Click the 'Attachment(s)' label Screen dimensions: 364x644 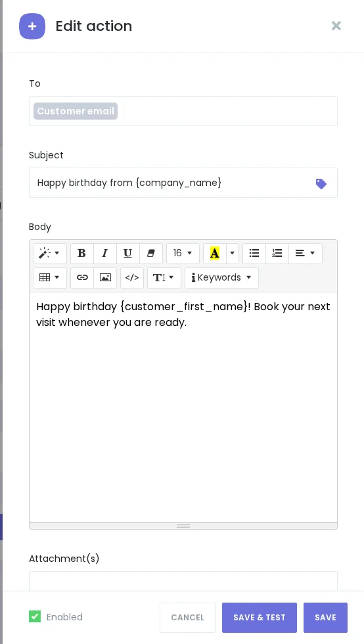[64, 559]
